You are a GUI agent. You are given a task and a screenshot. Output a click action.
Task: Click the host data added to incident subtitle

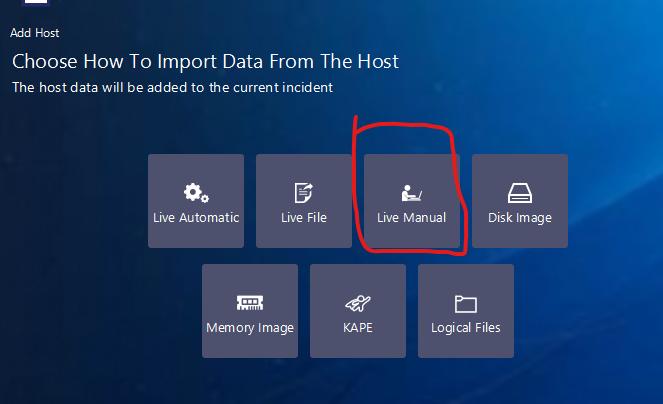pyautogui.click(x=172, y=87)
